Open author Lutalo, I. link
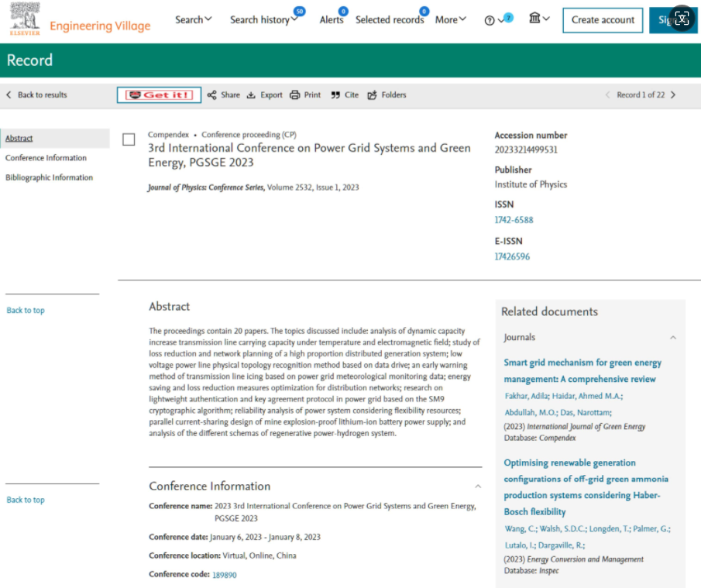 tap(520, 545)
